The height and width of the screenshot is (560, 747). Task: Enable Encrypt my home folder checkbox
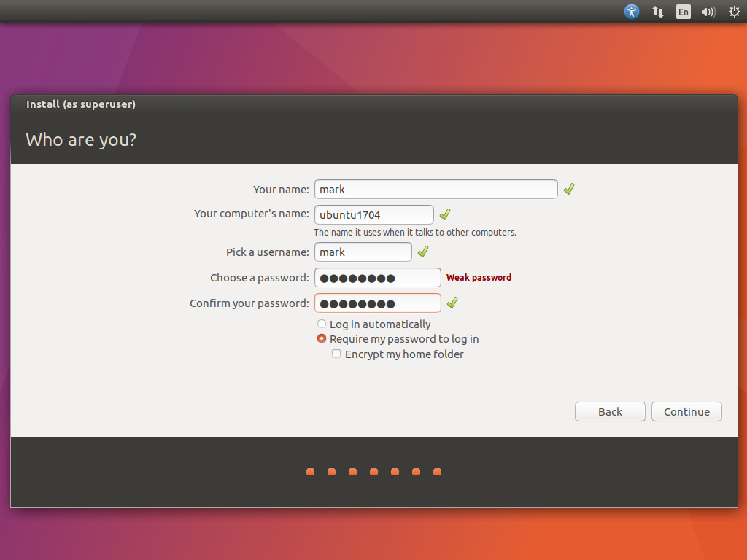tap(336, 354)
